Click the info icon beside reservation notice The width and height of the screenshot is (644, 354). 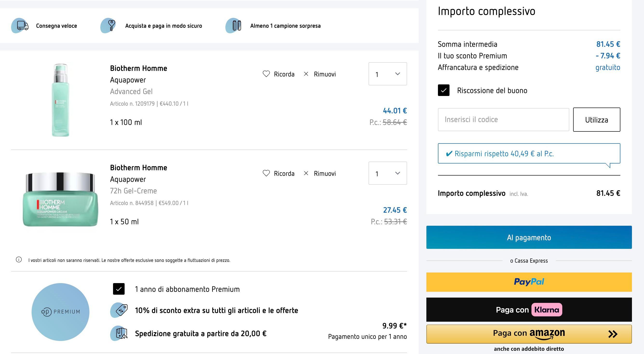coord(19,260)
